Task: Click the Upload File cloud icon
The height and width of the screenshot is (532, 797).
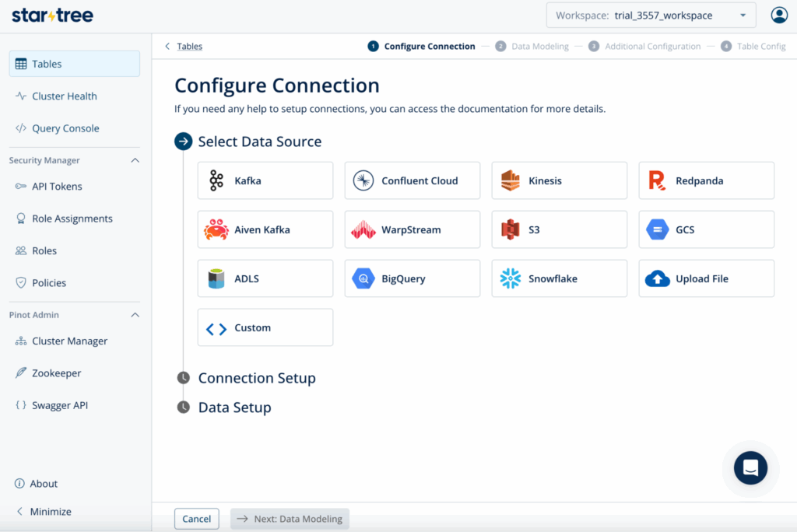Action: [x=657, y=278]
